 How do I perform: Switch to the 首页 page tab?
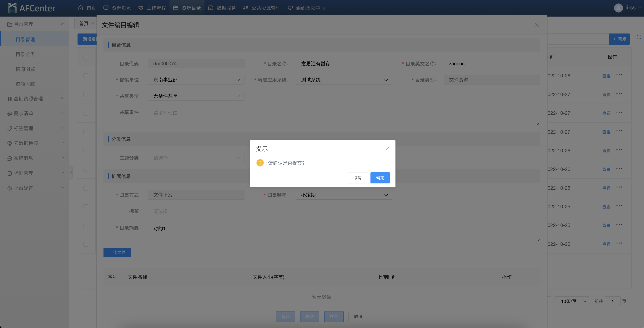pyautogui.click(x=84, y=23)
